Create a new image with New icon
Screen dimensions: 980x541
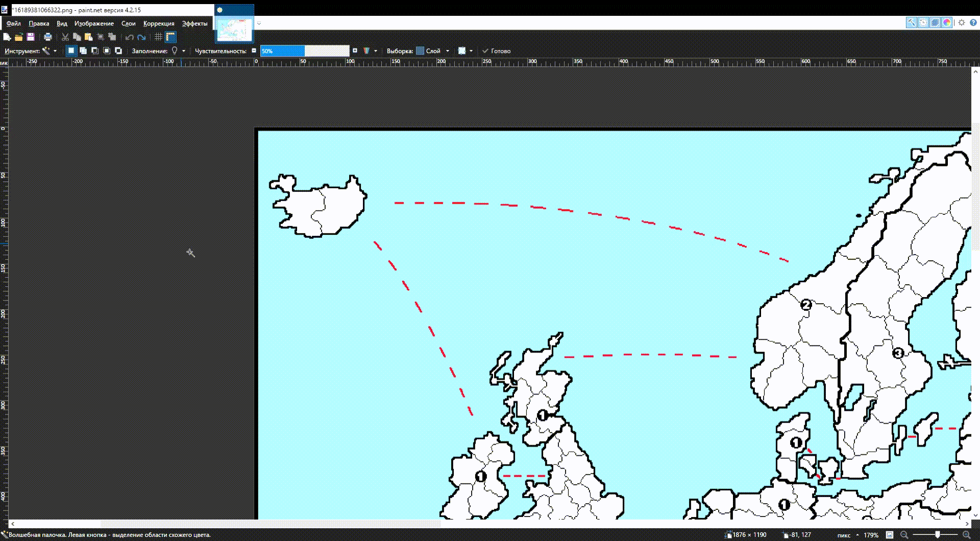coord(7,37)
